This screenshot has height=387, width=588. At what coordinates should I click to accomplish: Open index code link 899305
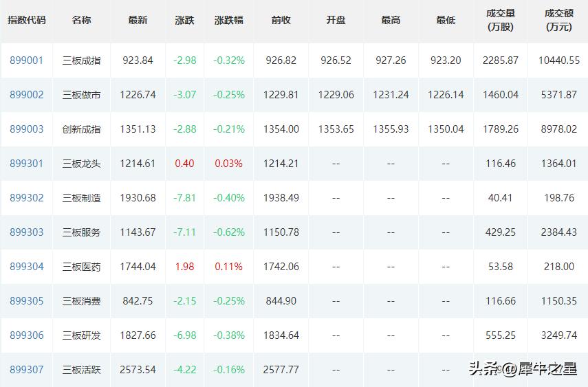[26, 301]
